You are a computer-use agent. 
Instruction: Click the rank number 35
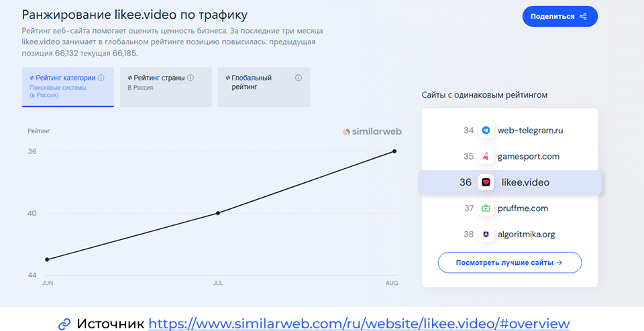[469, 157]
